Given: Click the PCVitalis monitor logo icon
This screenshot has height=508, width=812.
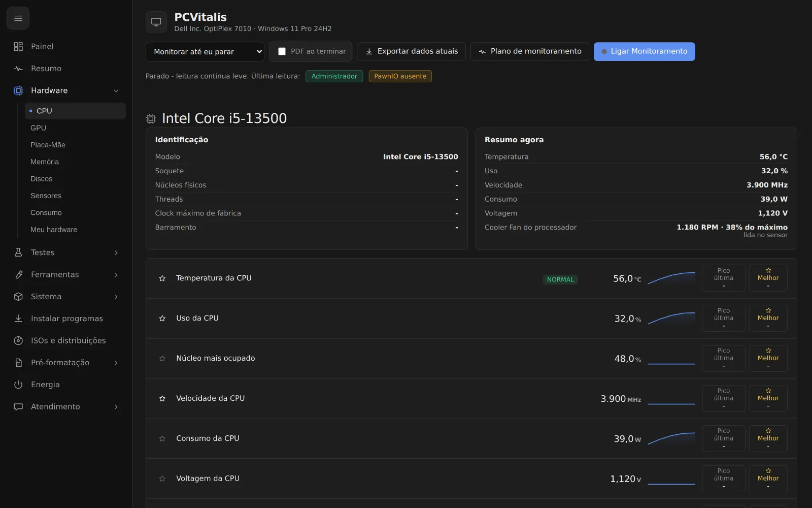Looking at the screenshot, I should [x=156, y=22].
